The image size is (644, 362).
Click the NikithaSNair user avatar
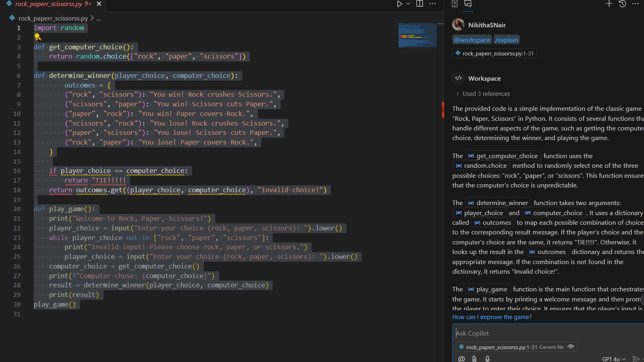(458, 25)
